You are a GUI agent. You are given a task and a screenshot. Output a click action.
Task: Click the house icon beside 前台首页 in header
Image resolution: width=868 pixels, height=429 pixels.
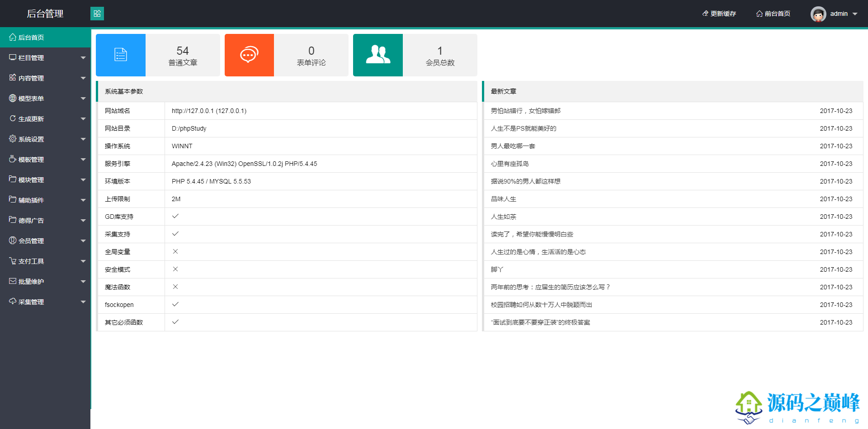[759, 14]
